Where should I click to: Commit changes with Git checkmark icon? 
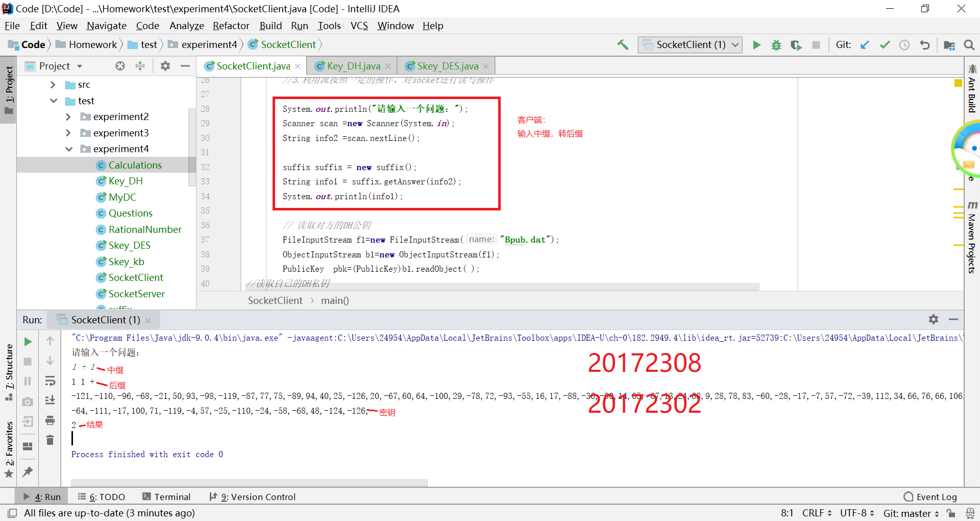885,45
